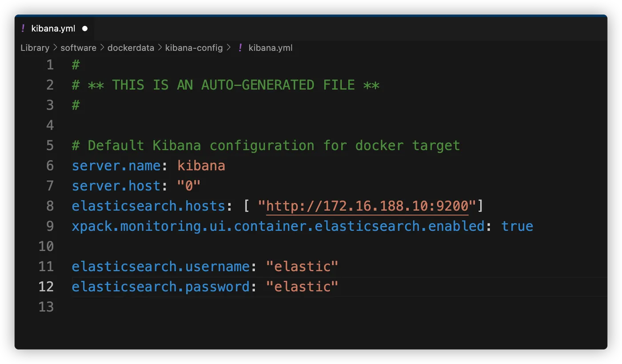Screen dimensions: 622x364
Task: Click the YAML icon in the breadcrumb
Action: (x=240, y=48)
